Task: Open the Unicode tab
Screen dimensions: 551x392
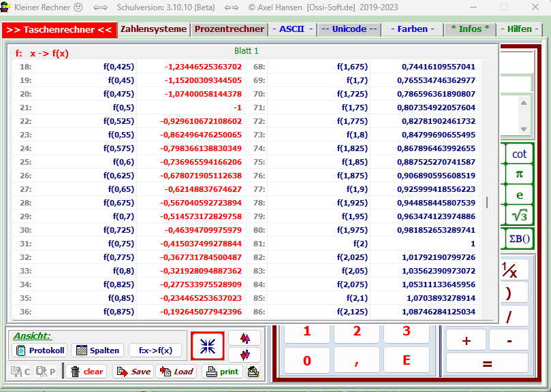Action: click(x=349, y=29)
